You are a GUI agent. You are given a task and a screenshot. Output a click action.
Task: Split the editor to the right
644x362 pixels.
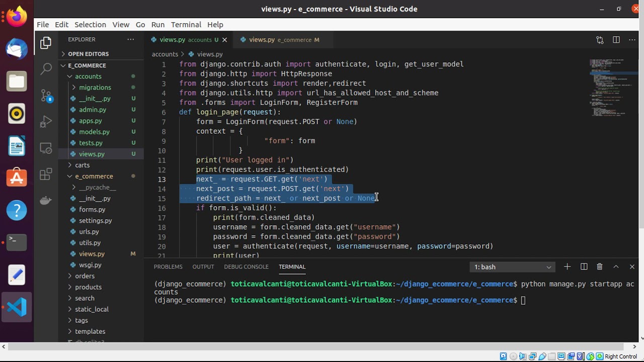[x=616, y=40]
